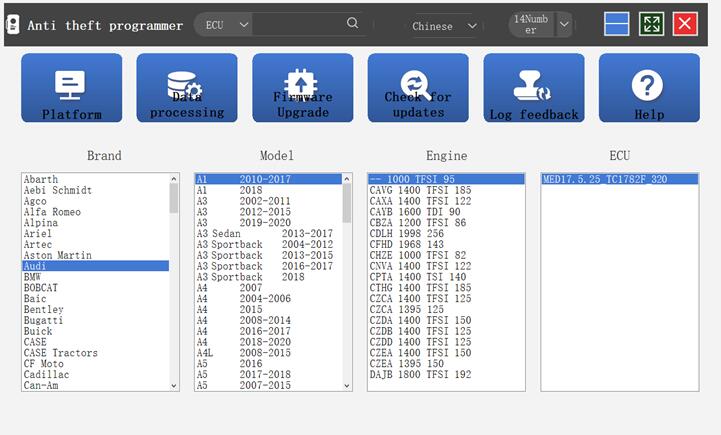The width and height of the screenshot is (721, 435).
Task: Select engine CDLH 1998 256
Action: point(446,234)
